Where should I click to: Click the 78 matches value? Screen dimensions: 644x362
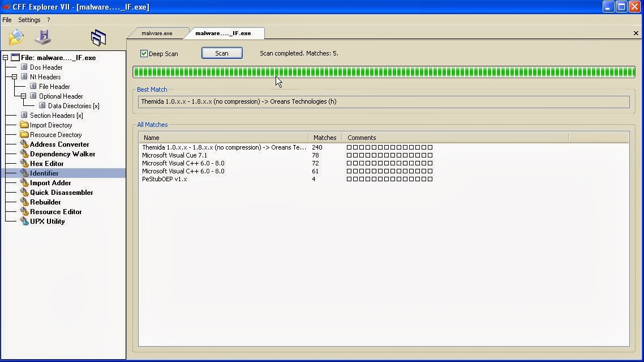pyautogui.click(x=315, y=155)
